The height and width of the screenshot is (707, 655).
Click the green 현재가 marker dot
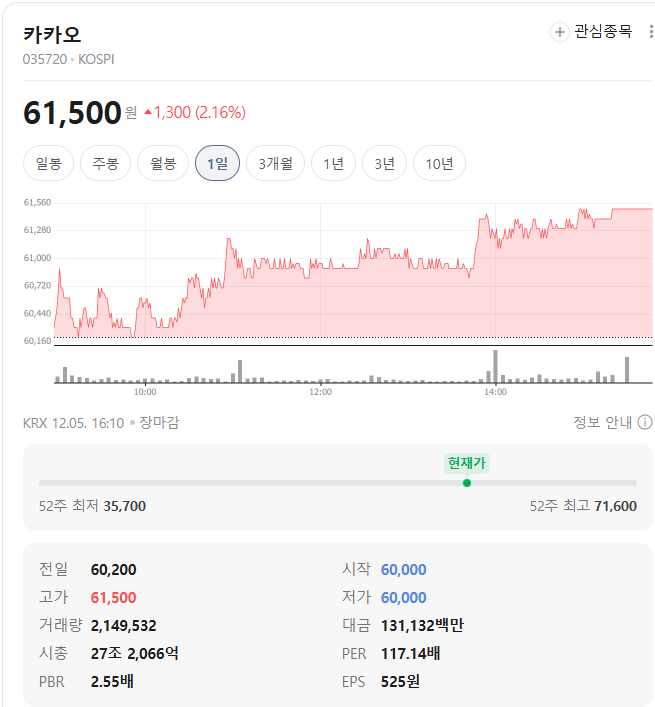coord(467,483)
